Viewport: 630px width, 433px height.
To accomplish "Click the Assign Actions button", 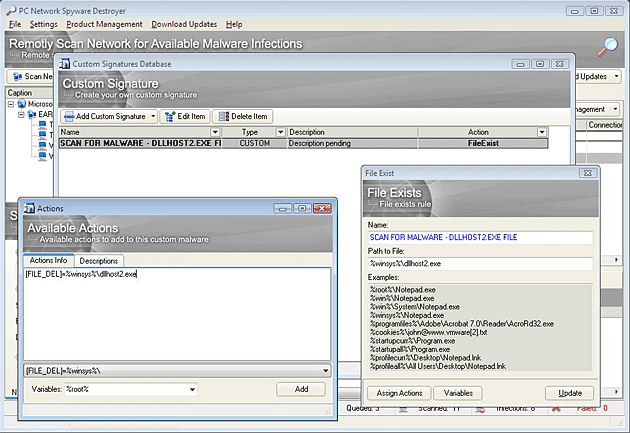I will point(397,393).
